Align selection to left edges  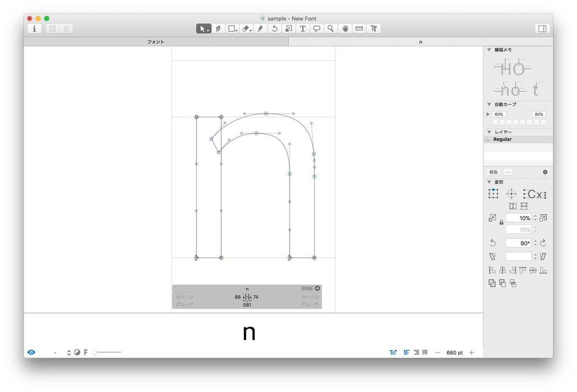coord(492,270)
